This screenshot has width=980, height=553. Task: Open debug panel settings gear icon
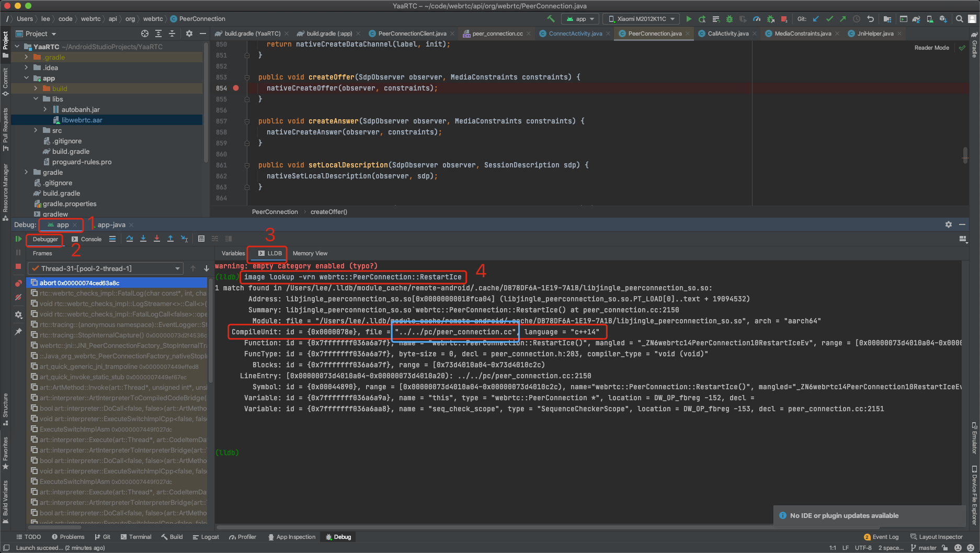tap(948, 224)
